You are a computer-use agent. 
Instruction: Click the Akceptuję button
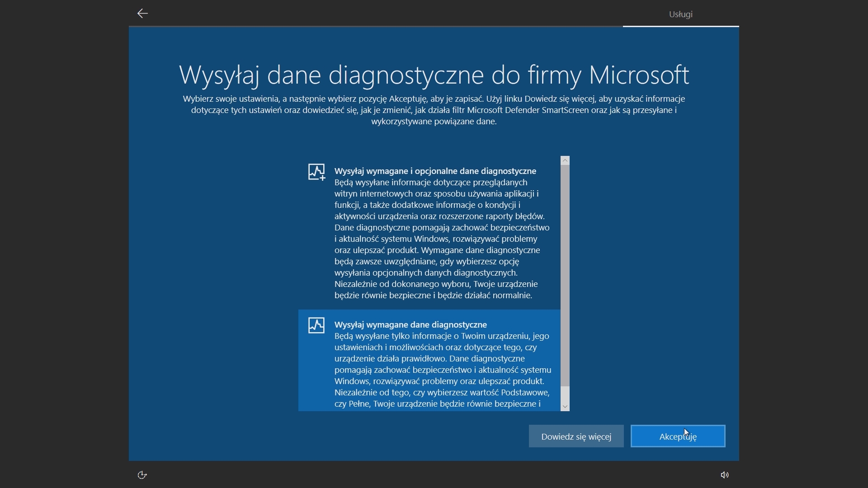(678, 436)
